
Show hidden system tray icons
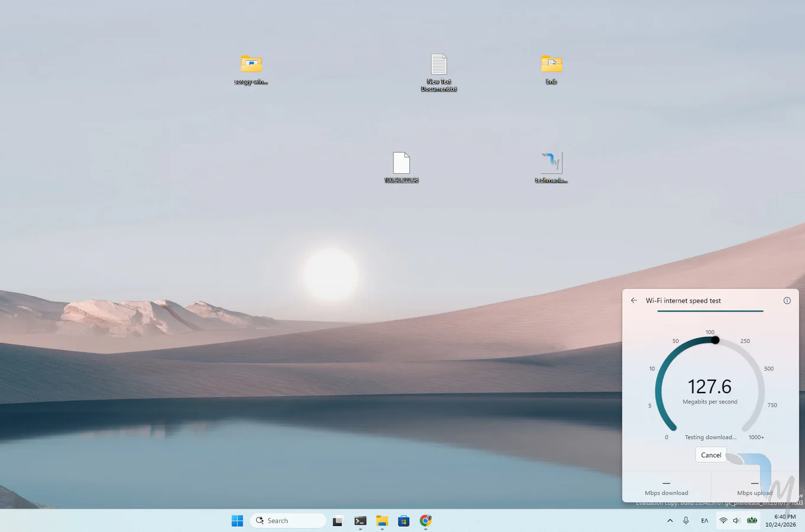670,521
